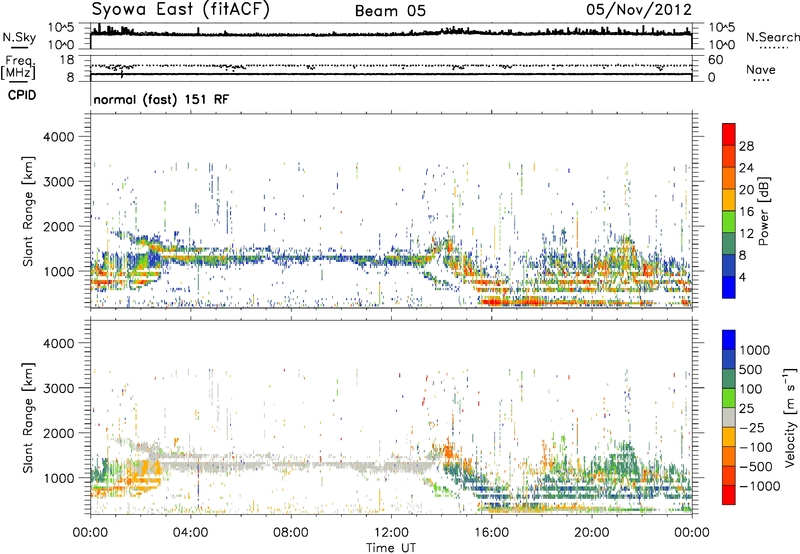Click the '08:00' time axis label

(291, 533)
